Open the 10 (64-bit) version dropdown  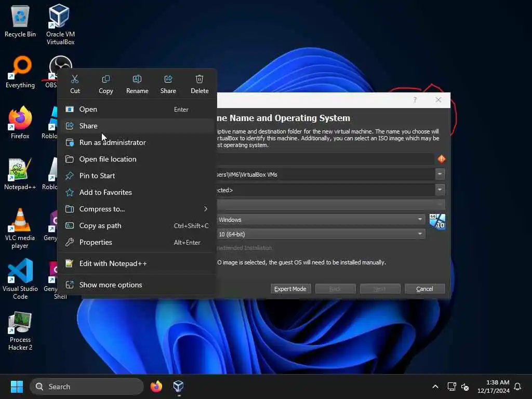point(321,234)
